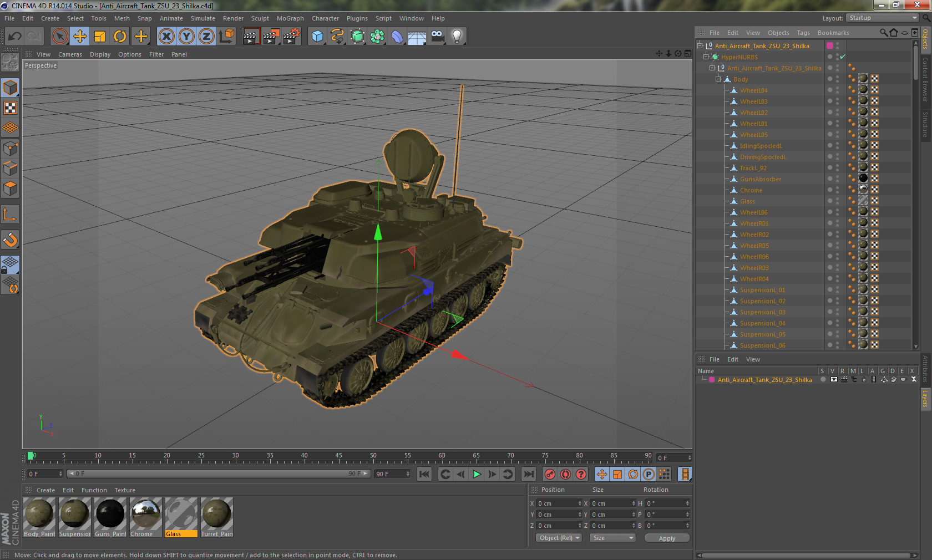Go to end of animation
This screenshot has height=560, width=932.
point(529,474)
